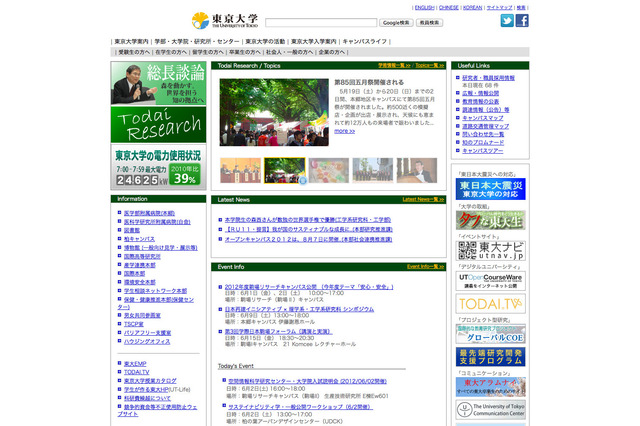Switch the site language to CHINESE
Viewport: 640px width, 426px height.
click(x=449, y=8)
